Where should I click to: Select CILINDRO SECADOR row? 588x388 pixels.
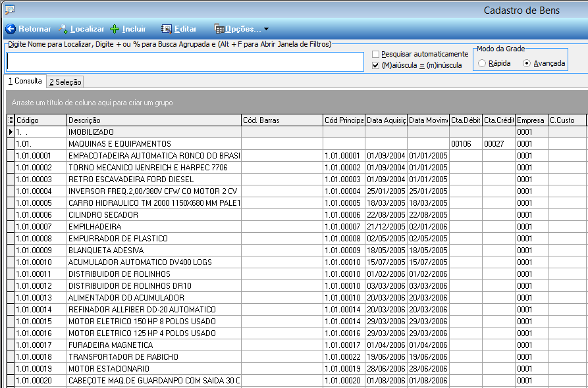[297, 215]
